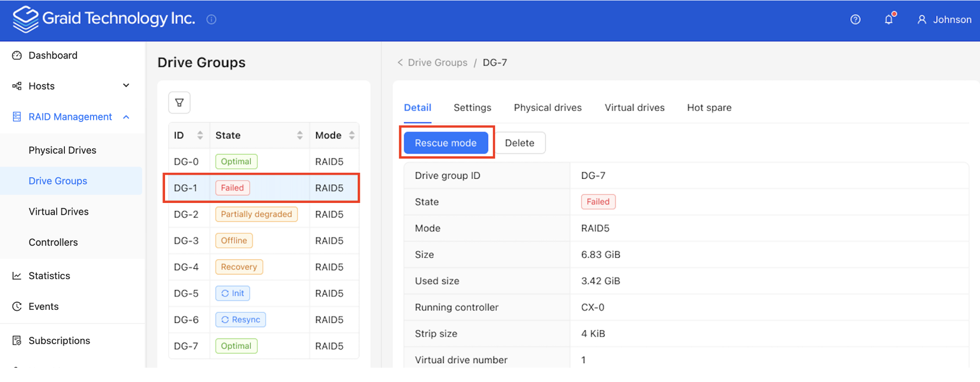Open Physical Drives in the sidebar

coord(63,150)
